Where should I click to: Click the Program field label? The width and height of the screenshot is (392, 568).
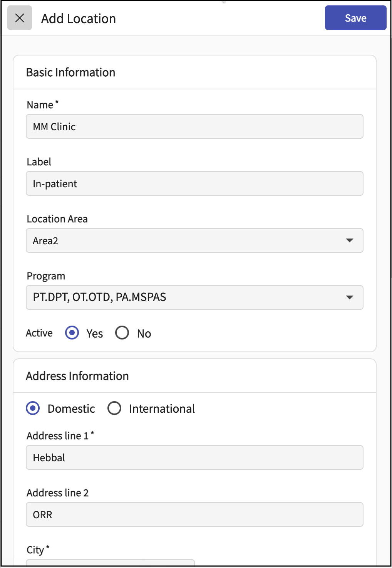(46, 276)
